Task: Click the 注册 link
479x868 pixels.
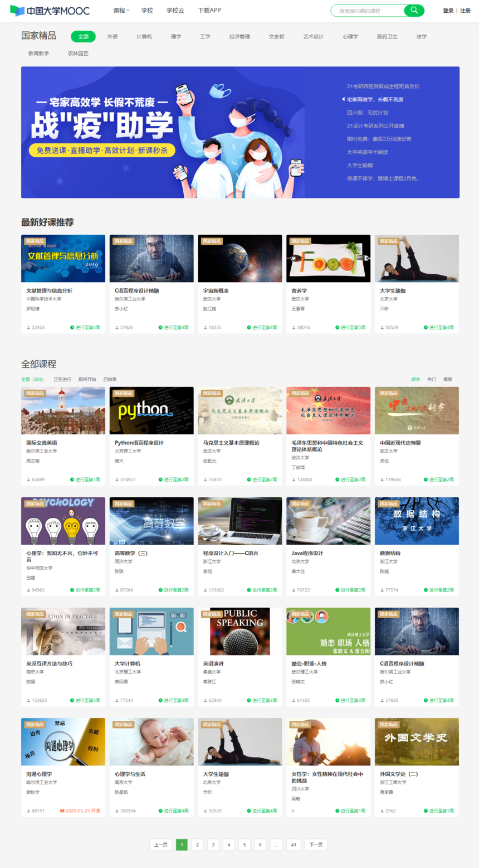Action: [x=465, y=11]
